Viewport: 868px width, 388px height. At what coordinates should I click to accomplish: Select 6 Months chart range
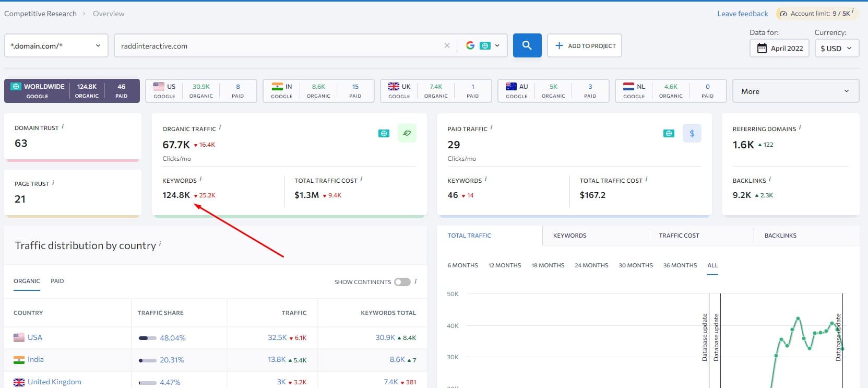[x=462, y=265]
